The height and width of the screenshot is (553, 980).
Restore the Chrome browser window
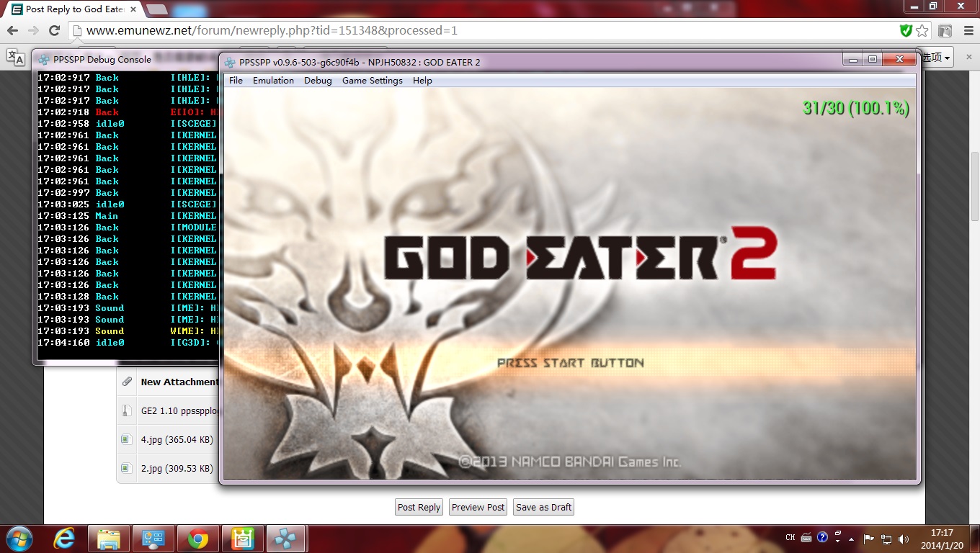(x=932, y=6)
